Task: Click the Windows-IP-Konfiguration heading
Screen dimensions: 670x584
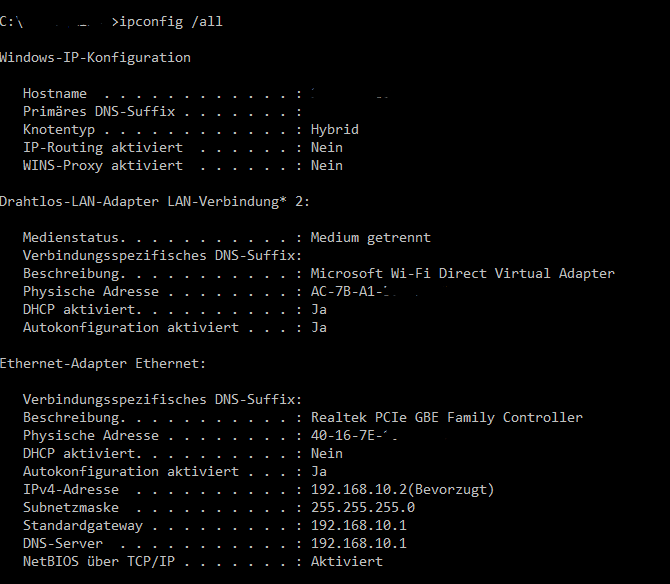Action: [x=95, y=58]
